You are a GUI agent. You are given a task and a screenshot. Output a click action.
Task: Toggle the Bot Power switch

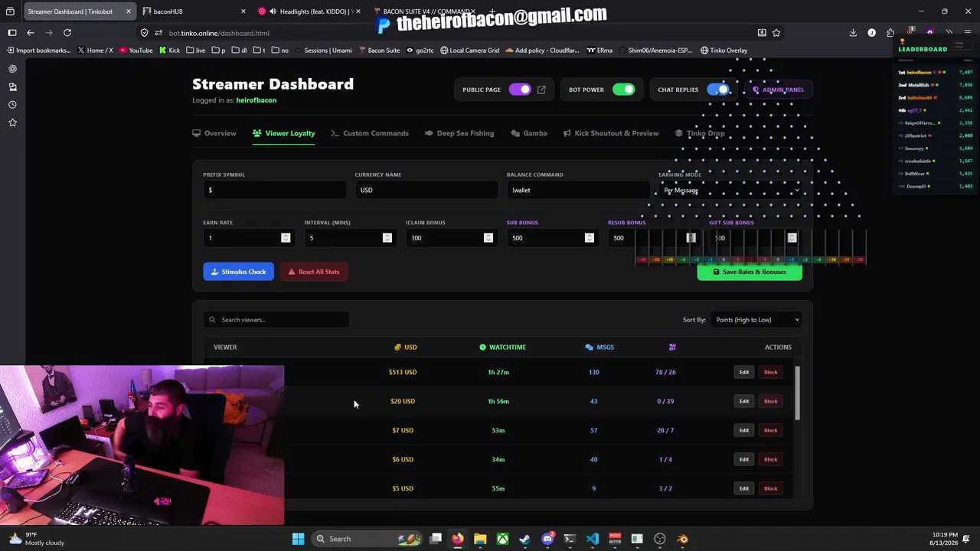tap(623, 90)
